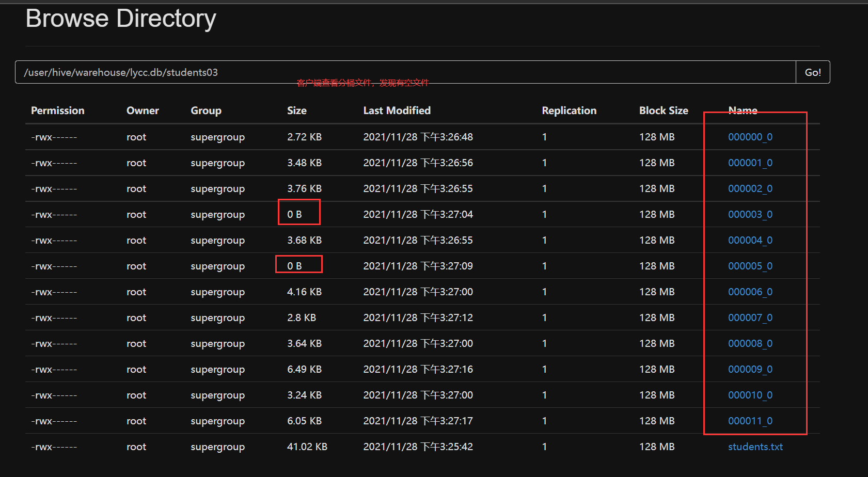Open file 000001_0
The width and height of the screenshot is (868, 477).
tap(750, 163)
